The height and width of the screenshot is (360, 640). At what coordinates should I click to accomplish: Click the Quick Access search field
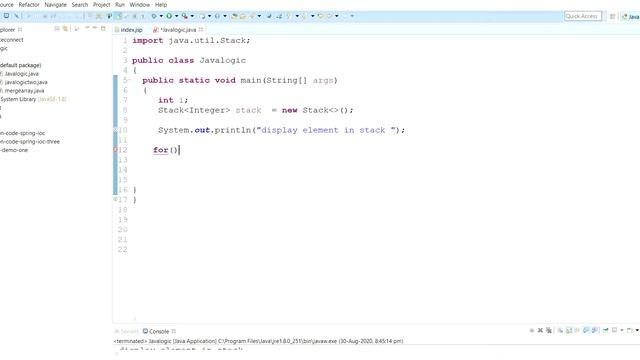click(582, 16)
